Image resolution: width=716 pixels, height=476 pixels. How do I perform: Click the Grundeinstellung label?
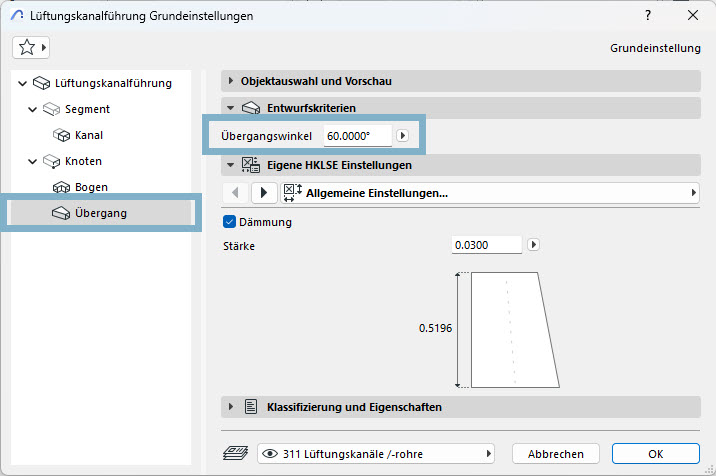click(x=655, y=48)
